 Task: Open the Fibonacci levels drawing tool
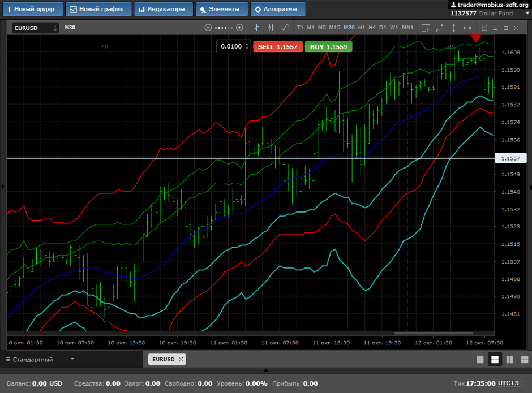pyautogui.click(x=426, y=28)
